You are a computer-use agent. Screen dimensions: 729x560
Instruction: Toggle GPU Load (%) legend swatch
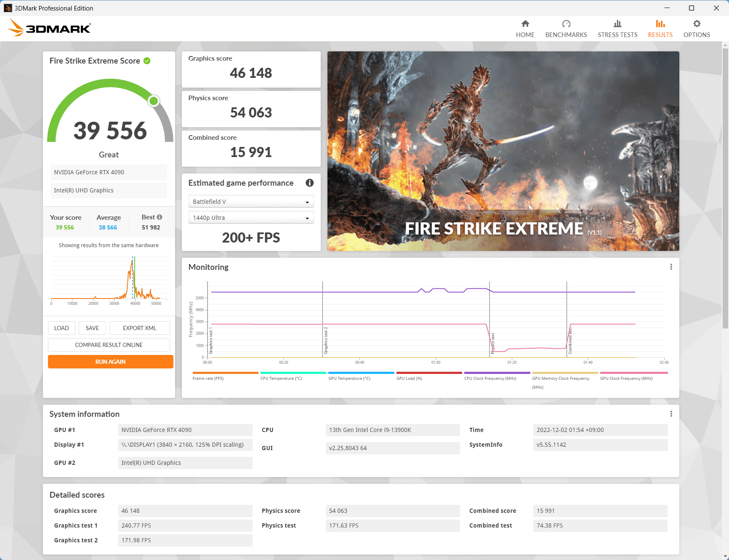tap(429, 373)
